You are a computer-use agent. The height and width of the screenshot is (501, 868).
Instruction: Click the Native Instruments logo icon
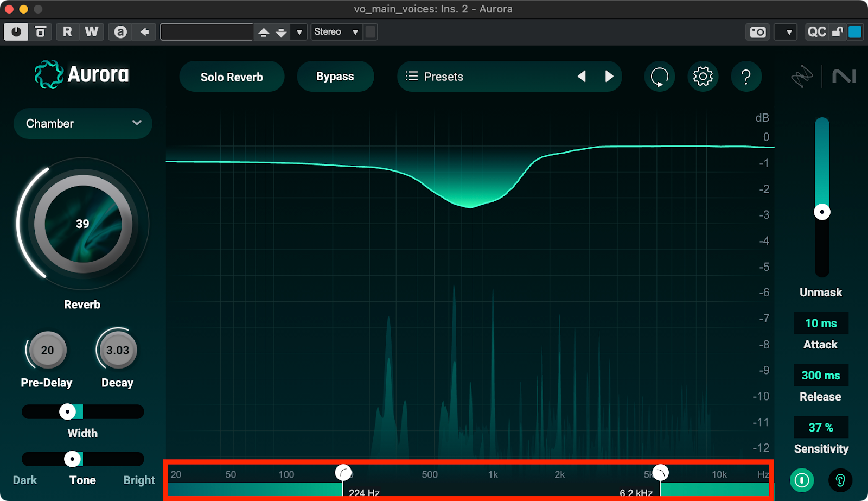tap(844, 77)
